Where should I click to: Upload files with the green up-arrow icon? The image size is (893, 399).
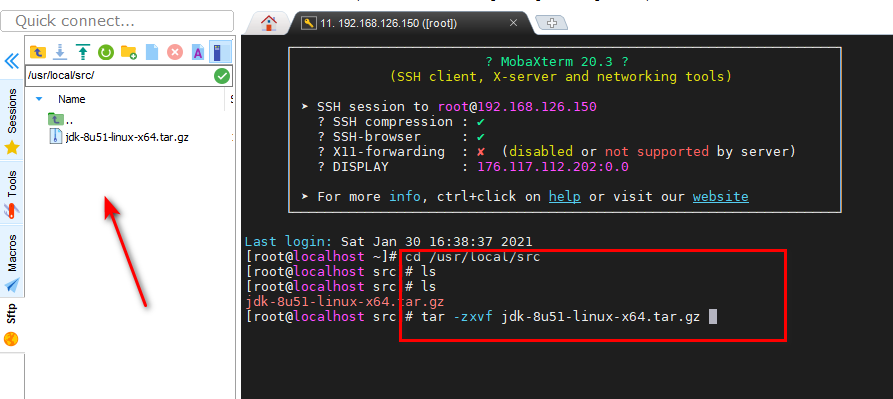tap(83, 52)
